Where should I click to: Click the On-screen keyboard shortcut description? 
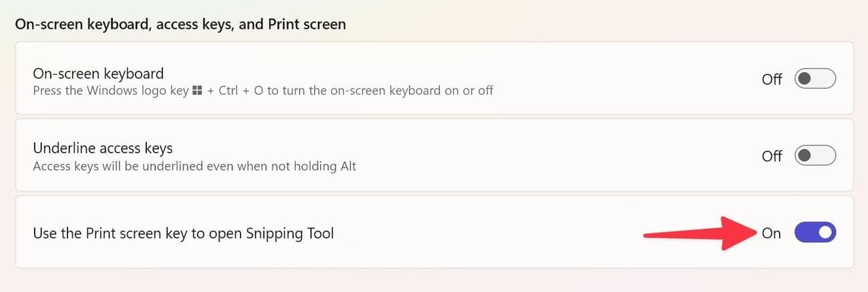263,90
